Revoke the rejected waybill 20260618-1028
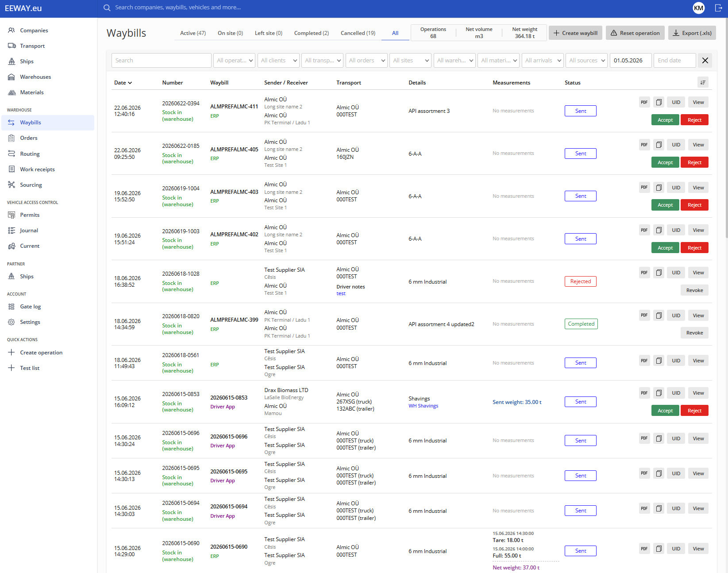This screenshot has height=573, width=728. (x=694, y=290)
